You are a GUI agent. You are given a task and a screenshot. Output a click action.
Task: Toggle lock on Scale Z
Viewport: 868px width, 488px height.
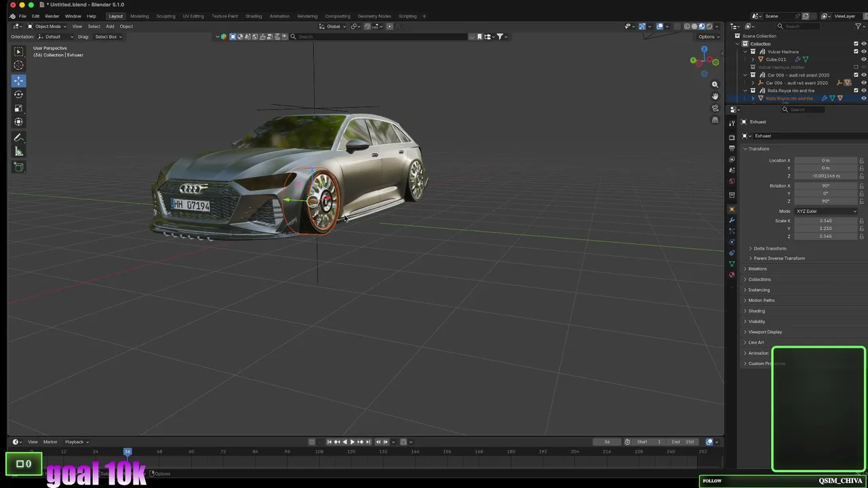pyautogui.click(x=861, y=236)
